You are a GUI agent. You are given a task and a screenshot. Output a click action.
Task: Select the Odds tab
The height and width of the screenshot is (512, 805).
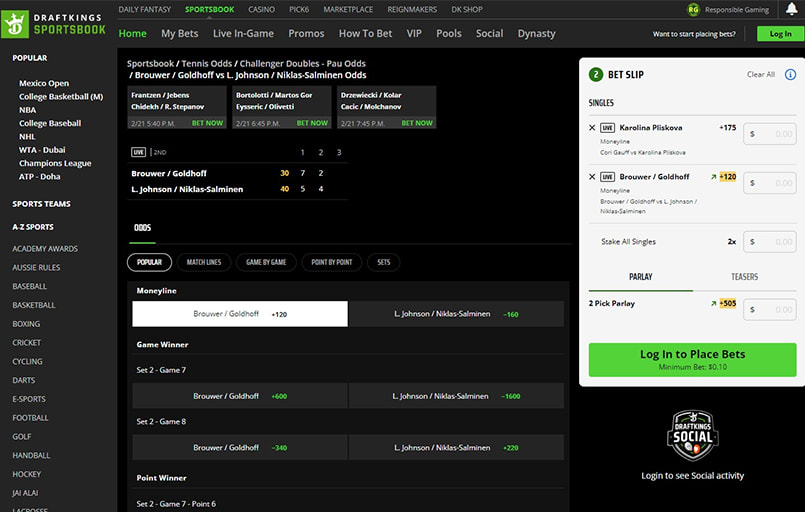143,228
